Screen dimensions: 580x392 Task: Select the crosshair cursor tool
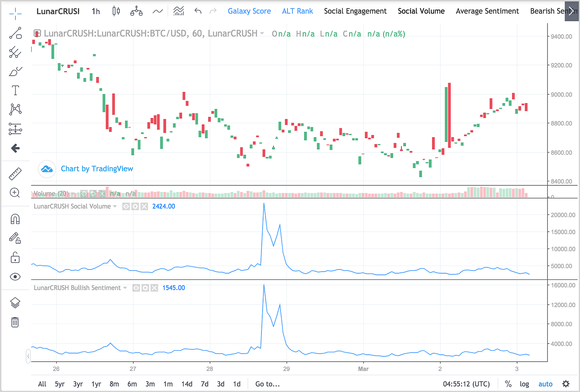point(15,13)
